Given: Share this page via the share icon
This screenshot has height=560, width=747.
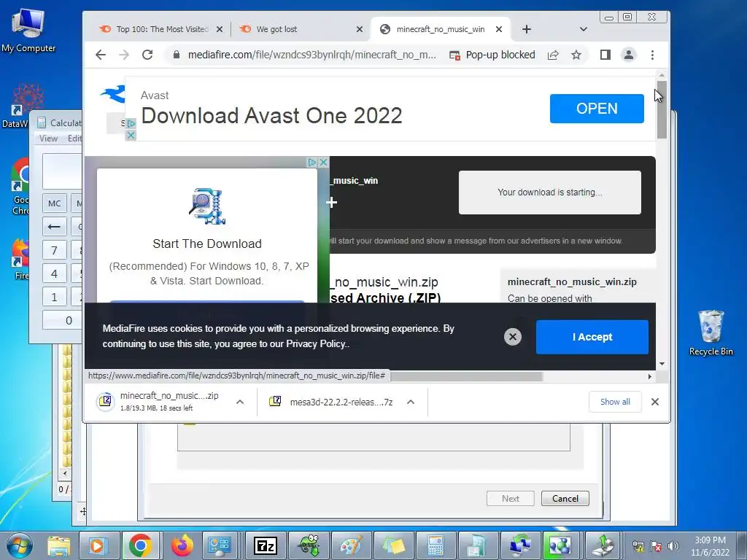Looking at the screenshot, I should (x=553, y=55).
